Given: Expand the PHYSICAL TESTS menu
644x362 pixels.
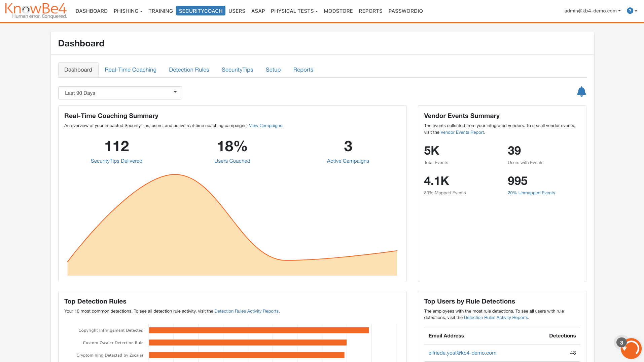Looking at the screenshot, I should click(x=294, y=11).
